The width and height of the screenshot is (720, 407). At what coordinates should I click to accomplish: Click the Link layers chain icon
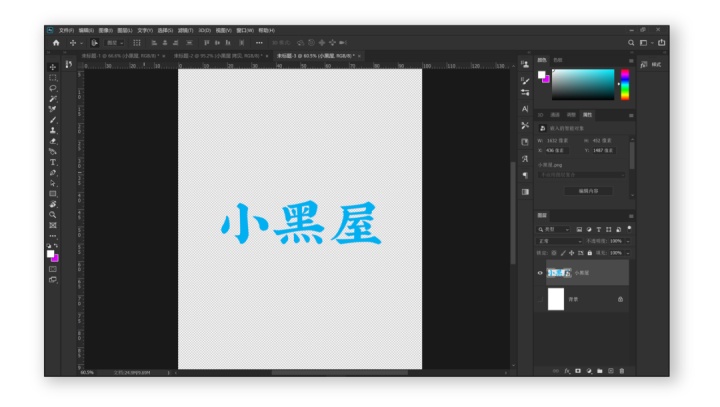click(x=556, y=371)
